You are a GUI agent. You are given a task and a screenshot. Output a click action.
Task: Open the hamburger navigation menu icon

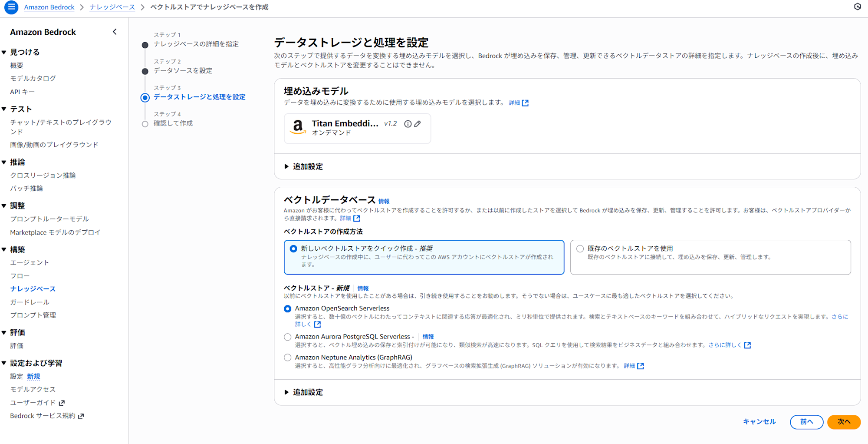pyautogui.click(x=11, y=7)
